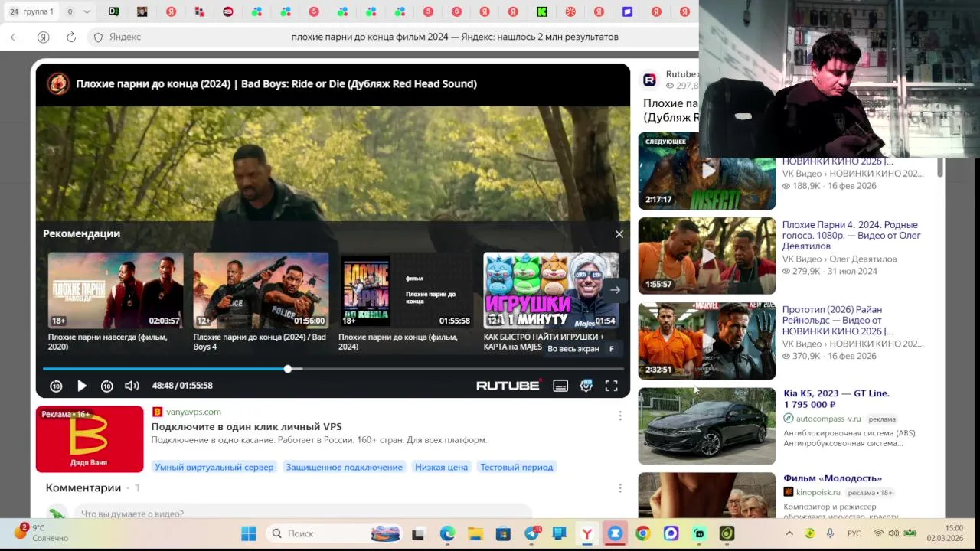Open comments options three-dot menu
This screenshot has width=980, height=551.
[620, 487]
